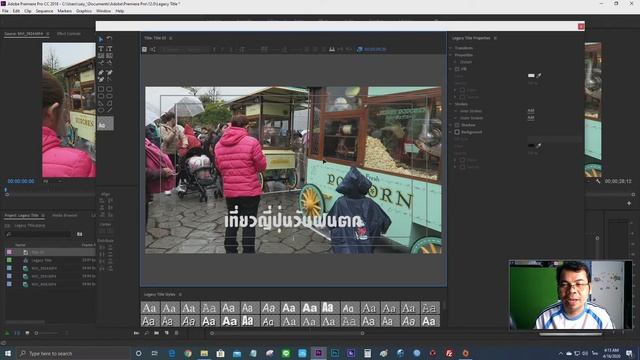Uncheck the Background checkbox
The image size is (640, 360).
point(457,132)
